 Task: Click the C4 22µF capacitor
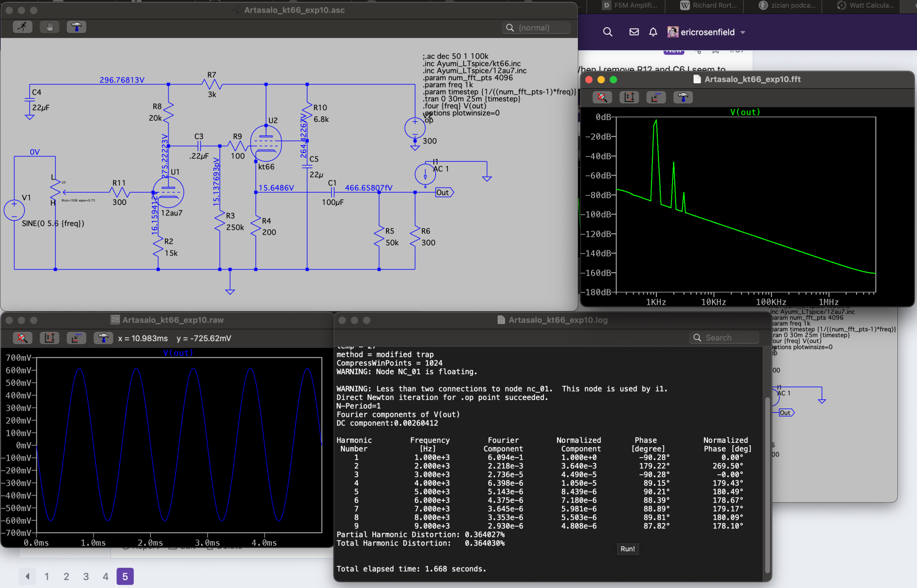[x=30, y=100]
